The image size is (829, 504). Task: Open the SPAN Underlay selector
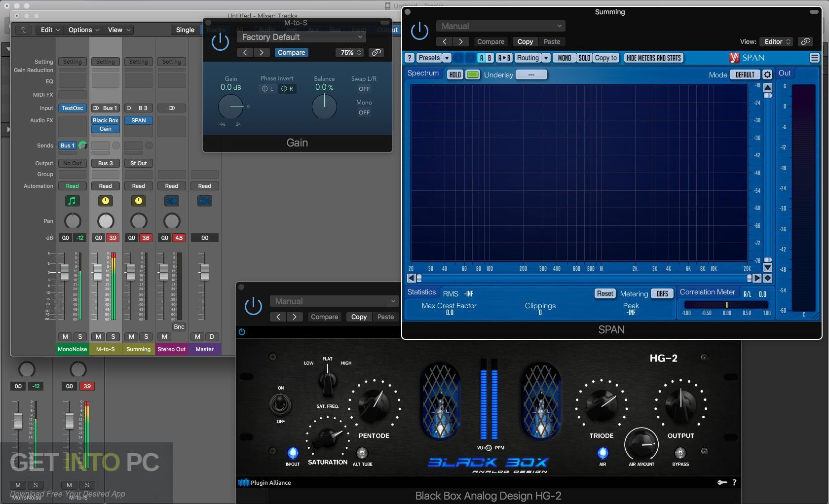tap(531, 74)
